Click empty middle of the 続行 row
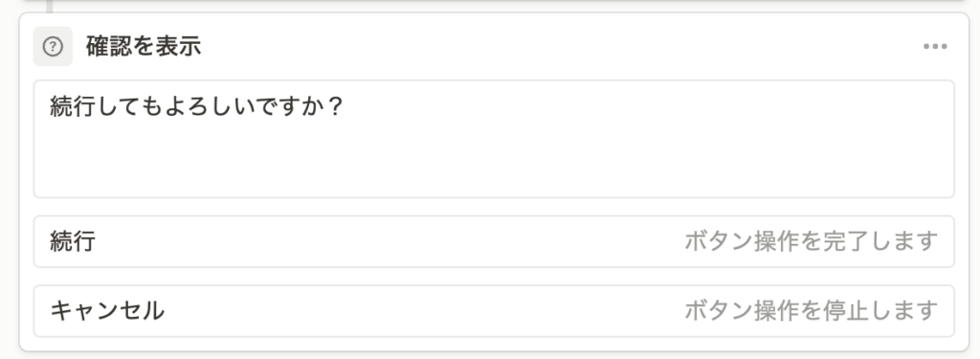This screenshot has width=980, height=359. tap(388, 241)
